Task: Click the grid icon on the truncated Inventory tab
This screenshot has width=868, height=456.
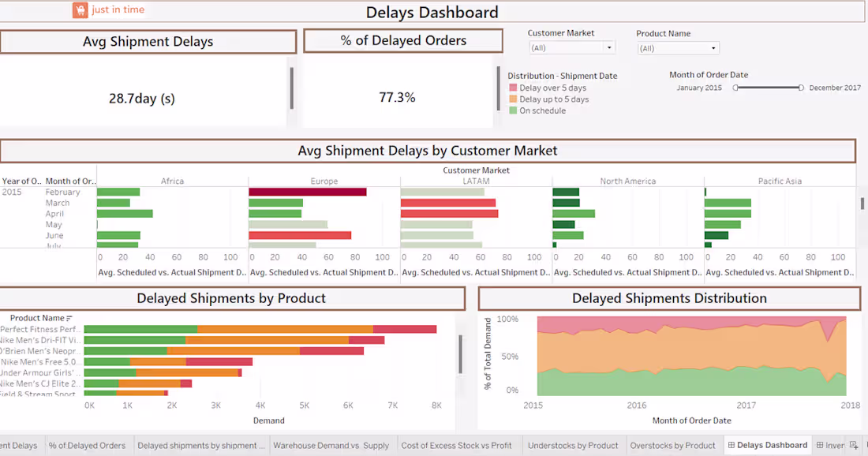Action: (818, 446)
